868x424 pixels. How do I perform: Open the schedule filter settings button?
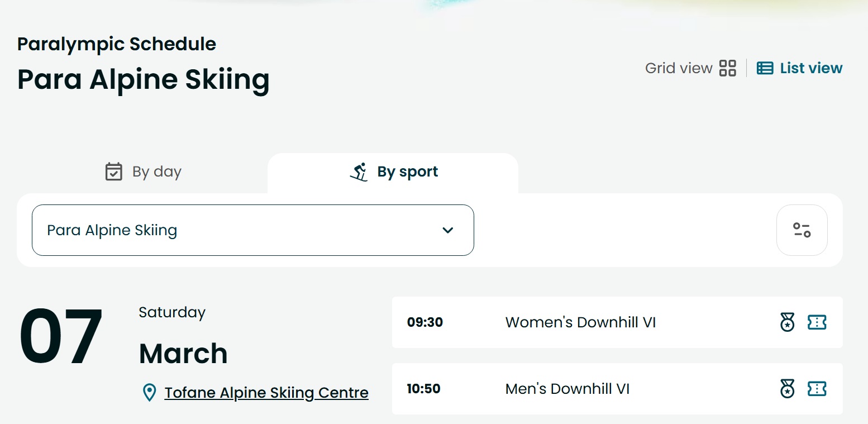point(802,230)
